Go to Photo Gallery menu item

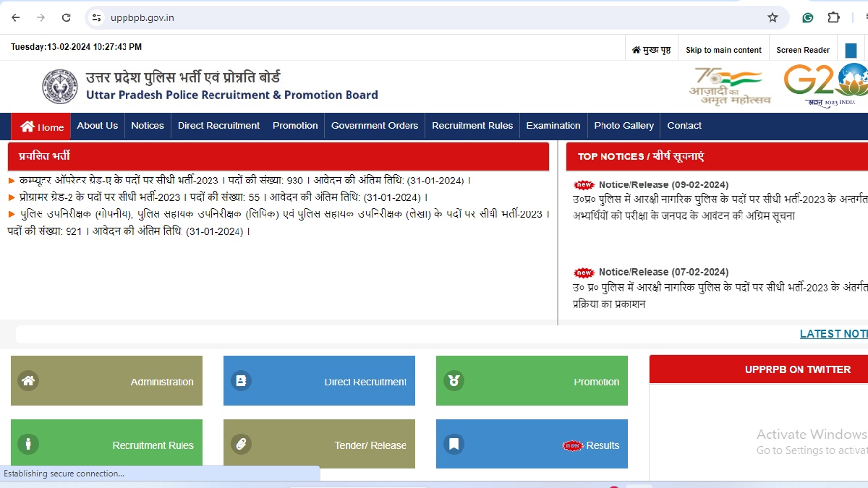pos(624,126)
